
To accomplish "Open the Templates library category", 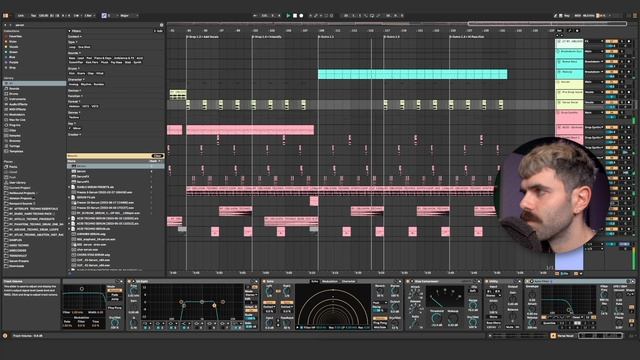I will (x=16, y=151).
